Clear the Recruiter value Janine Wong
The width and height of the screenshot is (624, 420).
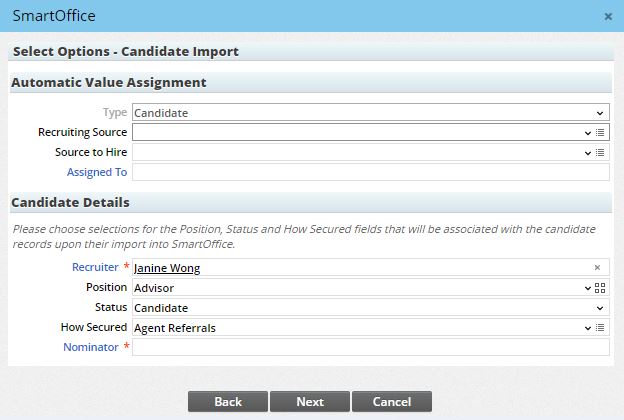597,268
